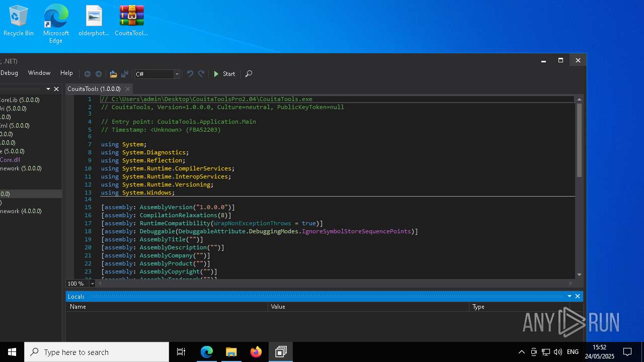Viewport: 644px width, 362px height.
Task: Click the dnSpy taskbar icon
Action: point(281,352)
